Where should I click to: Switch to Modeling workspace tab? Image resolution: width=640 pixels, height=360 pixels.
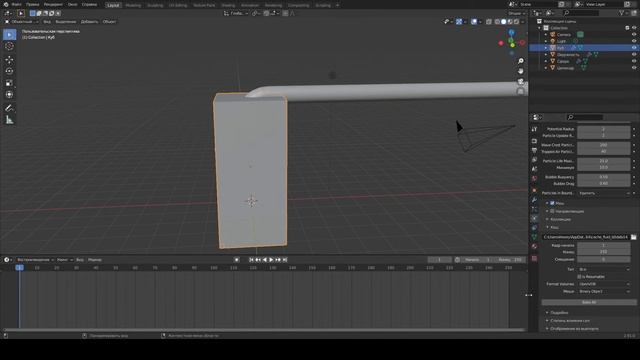click(x=133, y=5)
